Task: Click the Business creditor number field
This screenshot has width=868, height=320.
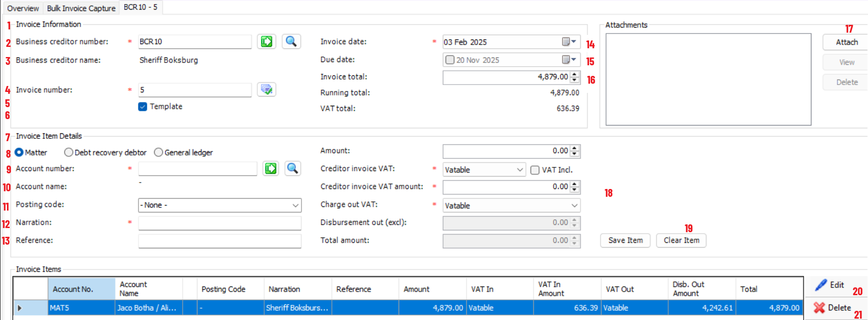Action: (195, 41)
